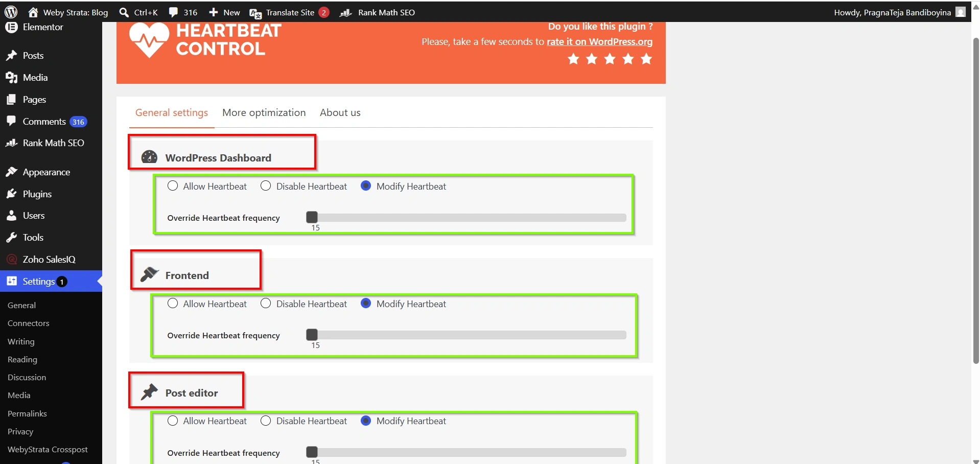Screen dimensions: 980x464
Task: Switch to the About us tab
Action: (340, 112)
